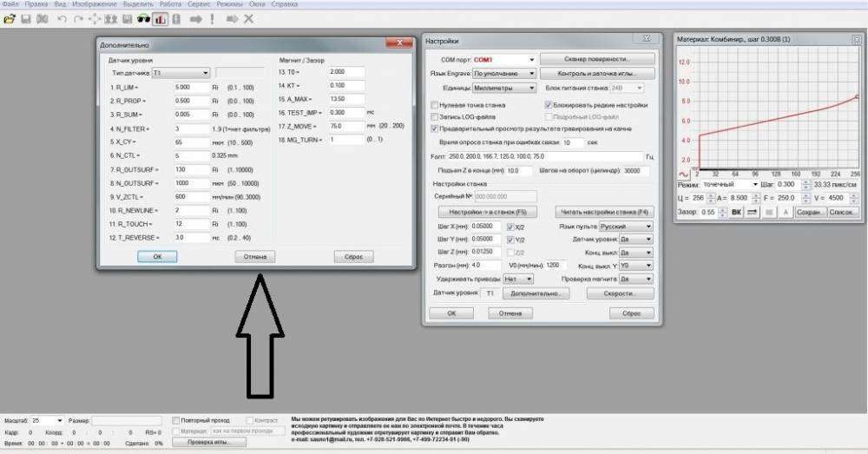Click the X cancel icon in toolbar
868x454 pixels.
click(249, 18)
